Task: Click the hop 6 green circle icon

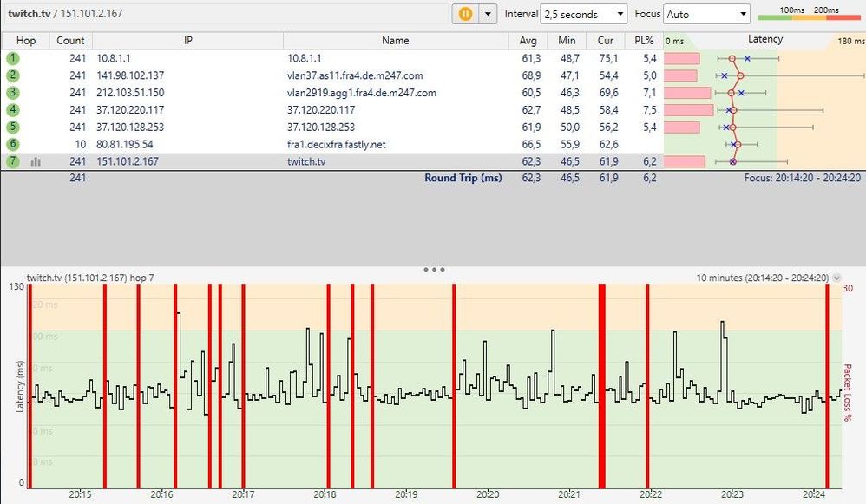Action: pos(12,144)
